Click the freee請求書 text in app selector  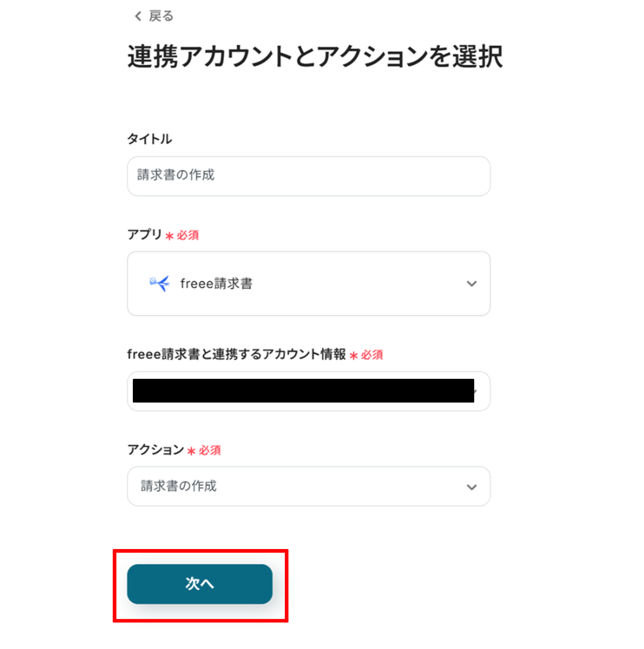pyautogui.click(x=216, y=283)
